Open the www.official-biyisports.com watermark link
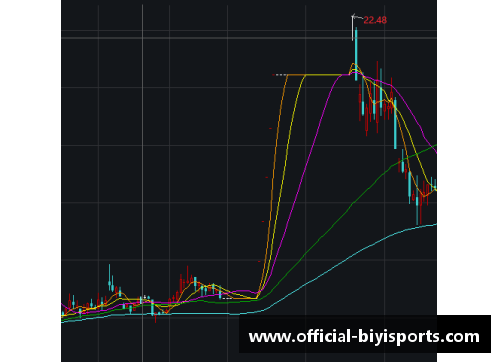 point(364,336)
